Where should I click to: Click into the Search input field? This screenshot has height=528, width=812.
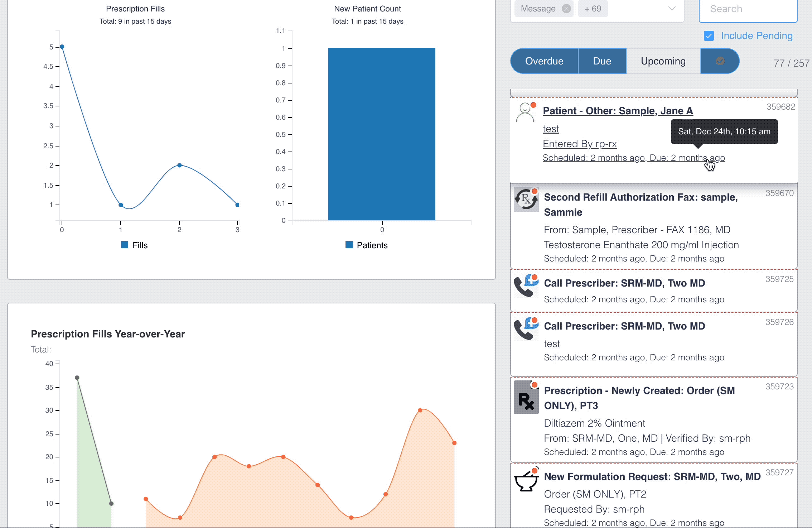748,9
